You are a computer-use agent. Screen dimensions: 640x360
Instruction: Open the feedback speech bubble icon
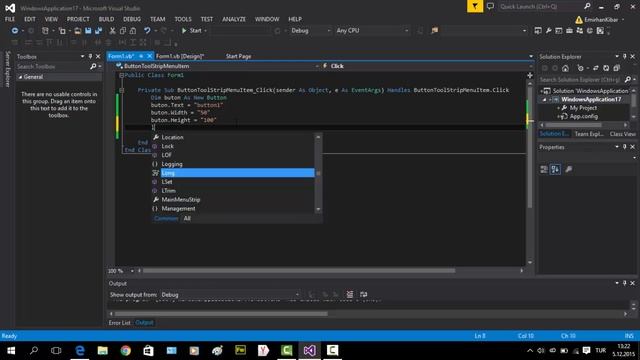coord(490,6)
